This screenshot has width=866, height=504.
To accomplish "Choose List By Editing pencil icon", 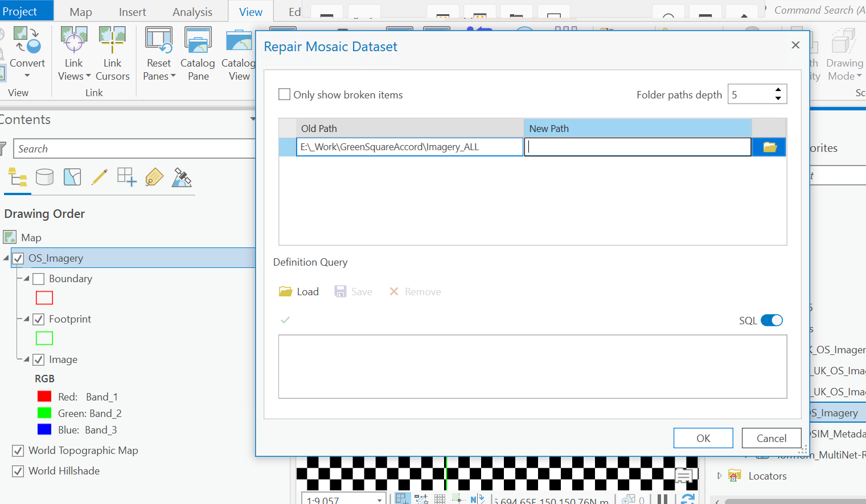I will [x=100, y=177].
